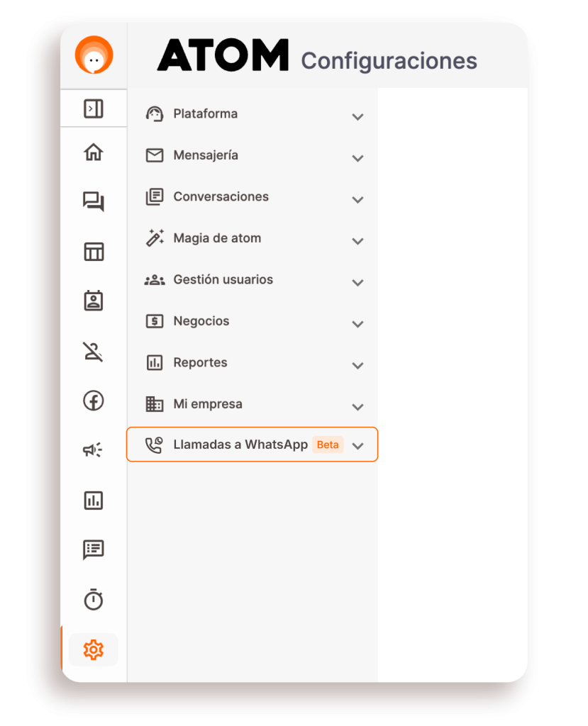Select the Mi empresa menu label
The width and height of the screenshot is (588, 726).
[208, 403]
